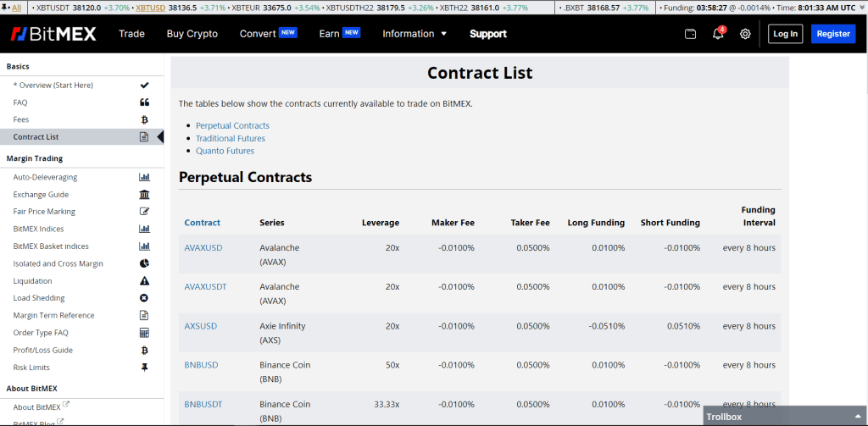Click the external link icon beside About BitMEX
Image resolution: width=868 pixels, height=426 pixels.
66,405
